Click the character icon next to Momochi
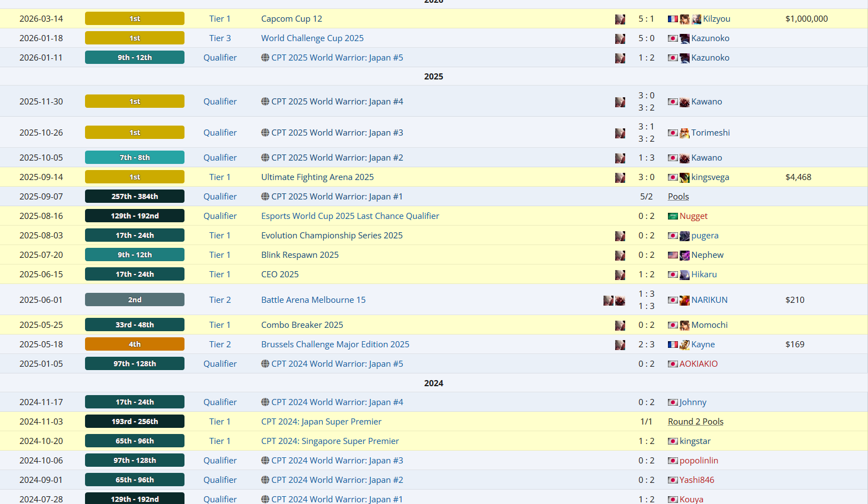Screen dimensions: 868x504 pyautogui.click(x=685, y=326)
